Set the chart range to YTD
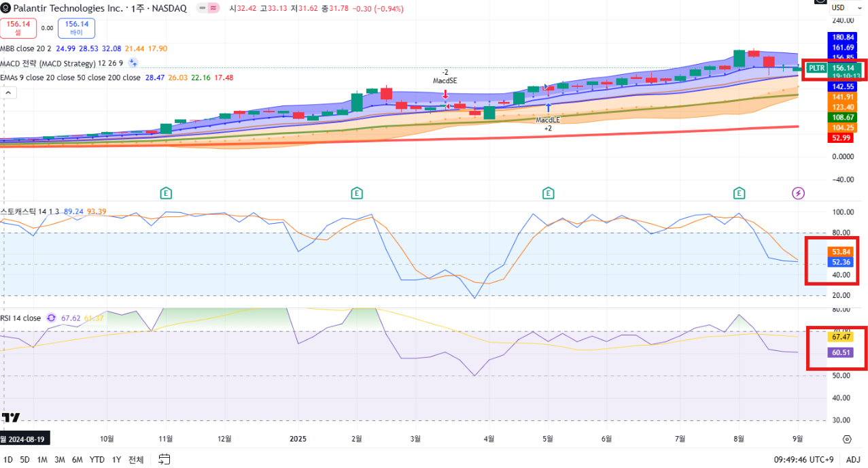The image size is (868, 468). coord(97,460)
